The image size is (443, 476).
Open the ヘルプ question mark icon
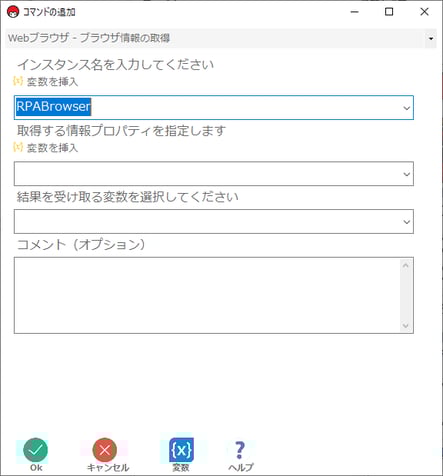(240, 450)
